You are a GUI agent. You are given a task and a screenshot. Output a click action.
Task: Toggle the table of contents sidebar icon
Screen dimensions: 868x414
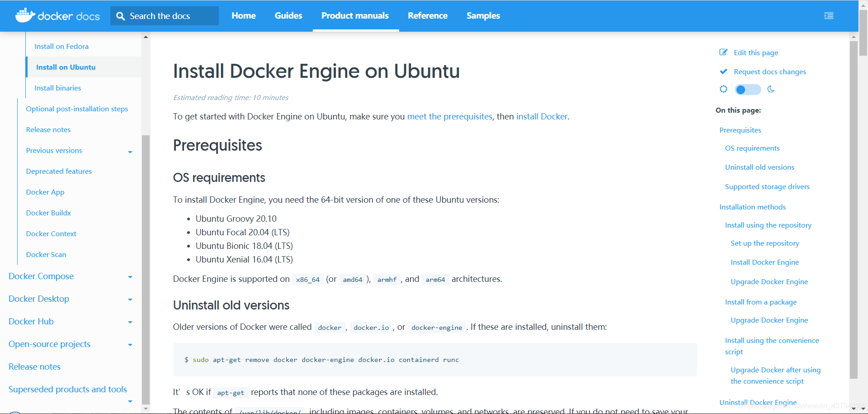pyautogui.click(x=829, y=16)
